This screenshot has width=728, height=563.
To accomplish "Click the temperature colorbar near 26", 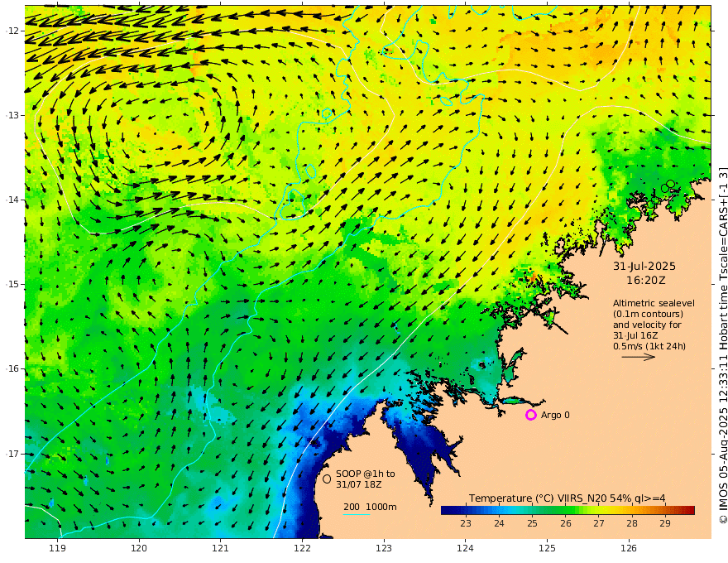I will [566, 510].
